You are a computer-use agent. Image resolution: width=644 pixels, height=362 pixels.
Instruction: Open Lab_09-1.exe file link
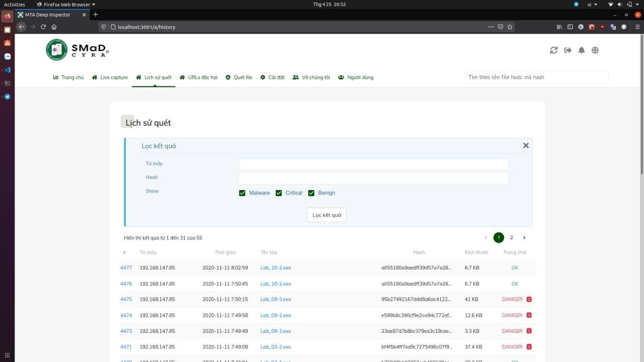pyautogui.click(x=276, y=331)
